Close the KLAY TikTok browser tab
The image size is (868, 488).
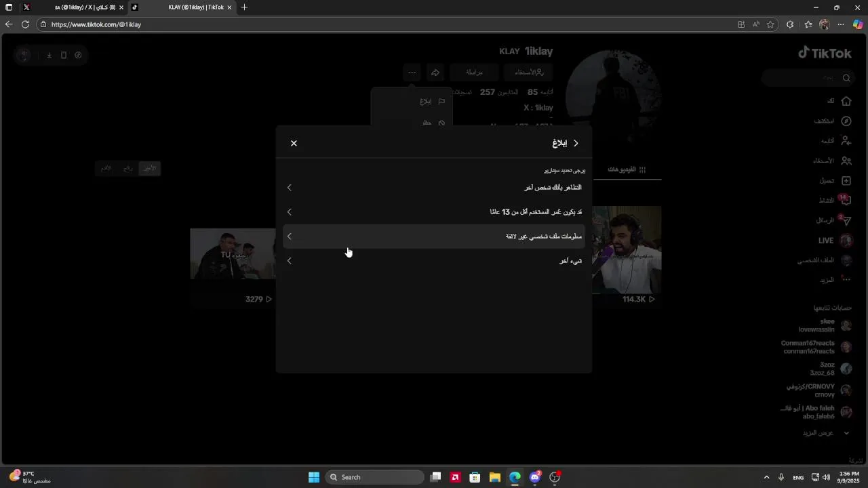(229, 7)
